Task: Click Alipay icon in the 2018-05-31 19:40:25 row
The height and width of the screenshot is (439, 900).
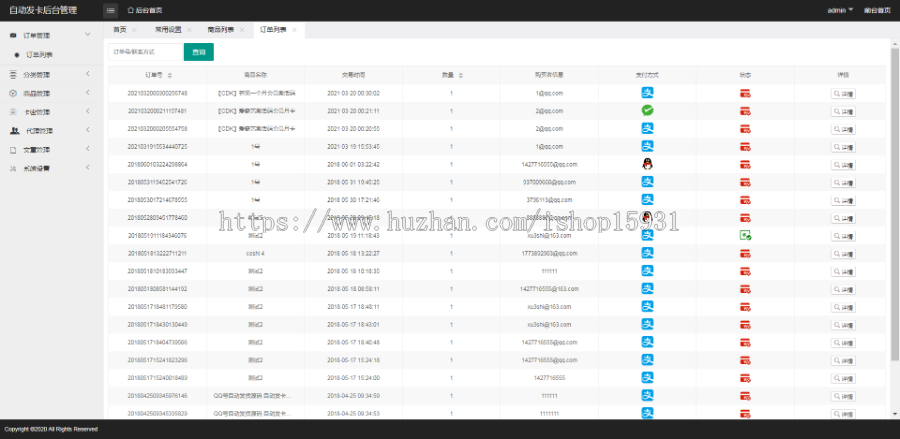Action: [647, 182]
